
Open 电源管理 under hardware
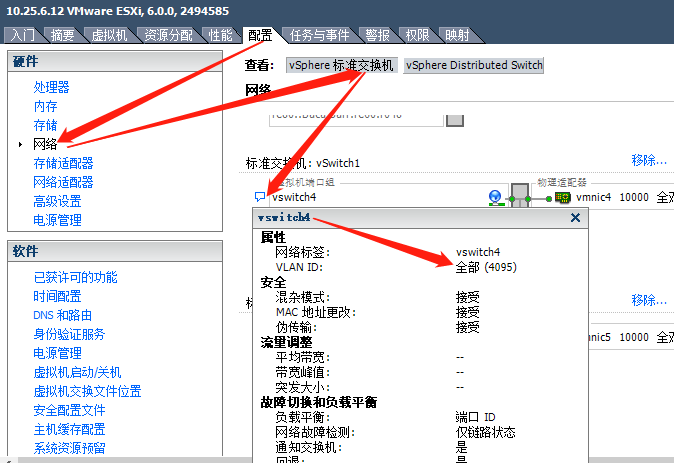[57, 220]
